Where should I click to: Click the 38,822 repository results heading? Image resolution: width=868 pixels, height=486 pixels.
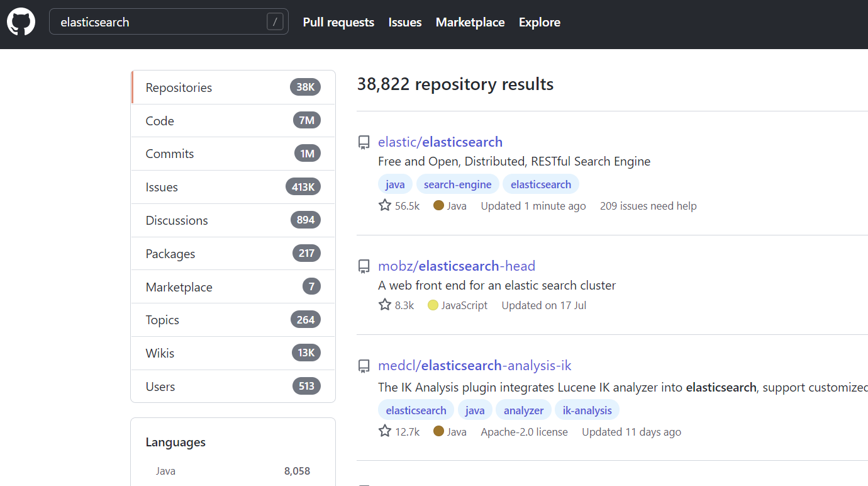pos(455,84)
